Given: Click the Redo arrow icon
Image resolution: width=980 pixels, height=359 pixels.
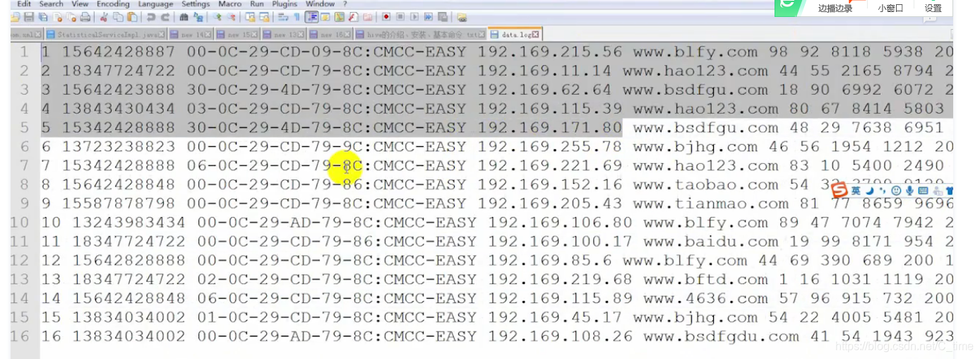Looking at the screenshot, I should [x=165, y=17].
